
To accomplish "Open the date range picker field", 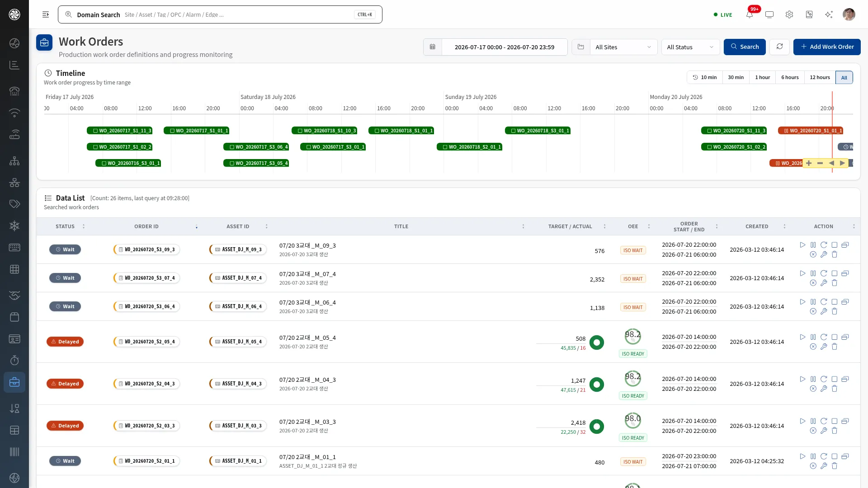I will [x=504, y=47].
